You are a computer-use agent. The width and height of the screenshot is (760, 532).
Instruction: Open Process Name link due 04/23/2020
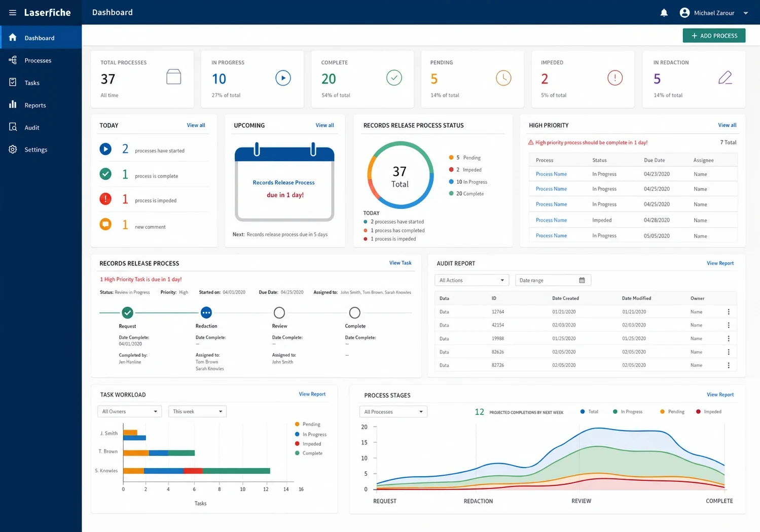tap(551, 174)
